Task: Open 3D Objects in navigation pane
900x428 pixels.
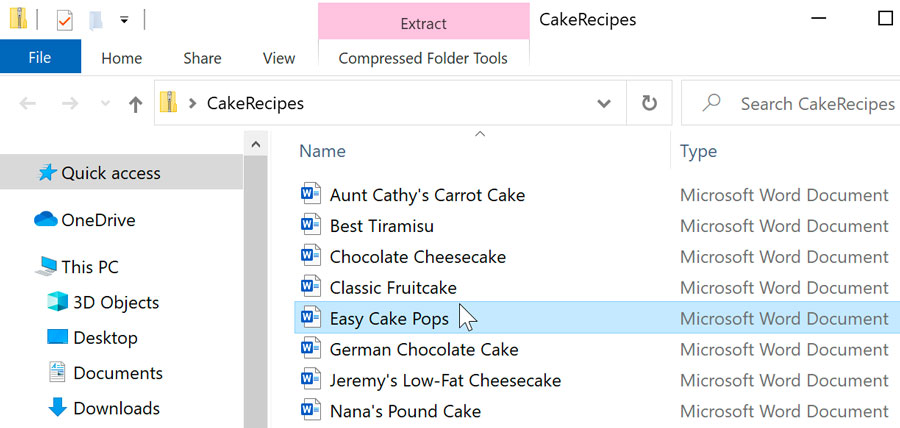Action: (116, 302)
